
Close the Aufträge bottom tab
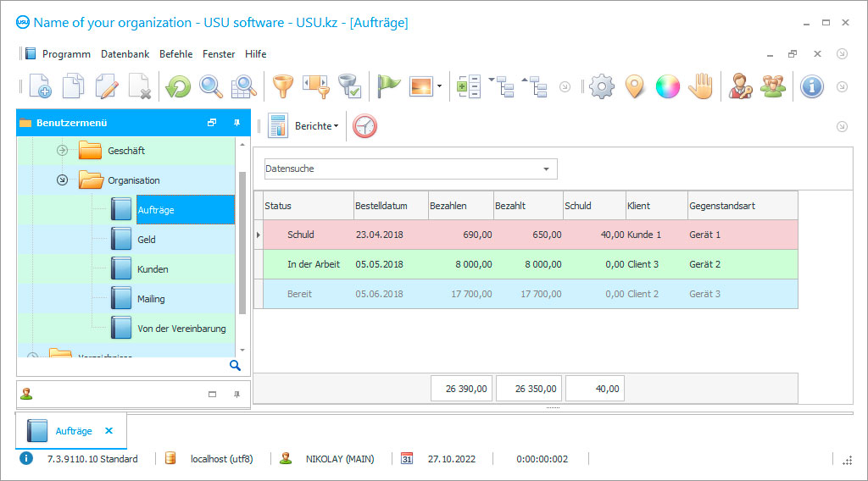tap(109, 431)
